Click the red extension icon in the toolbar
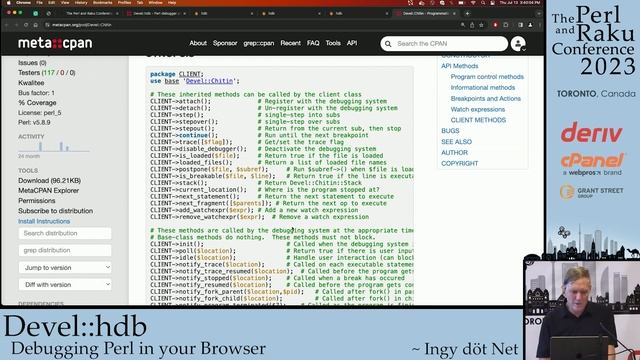 click(x=495, y=25)
